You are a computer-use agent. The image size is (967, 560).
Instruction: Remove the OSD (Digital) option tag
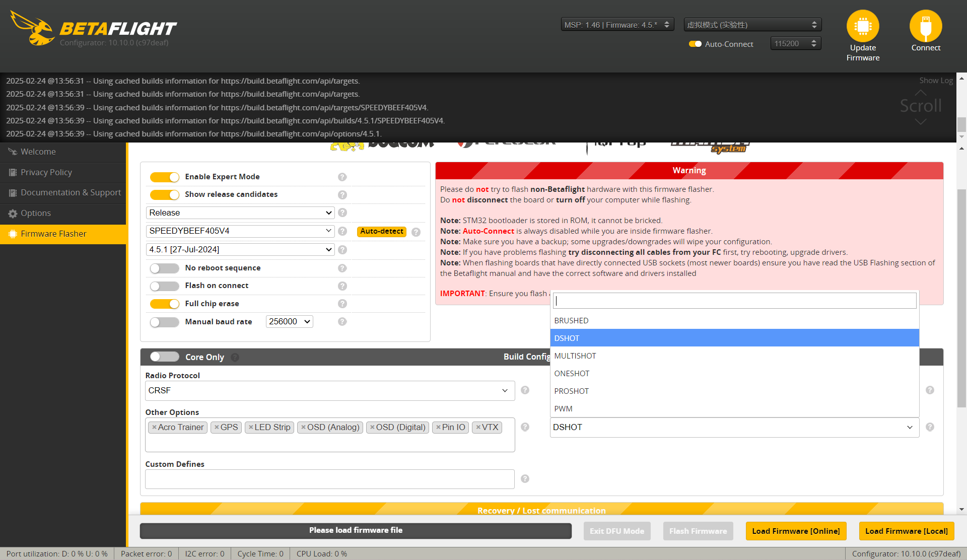pyautogui.click(x=372, y=427)
